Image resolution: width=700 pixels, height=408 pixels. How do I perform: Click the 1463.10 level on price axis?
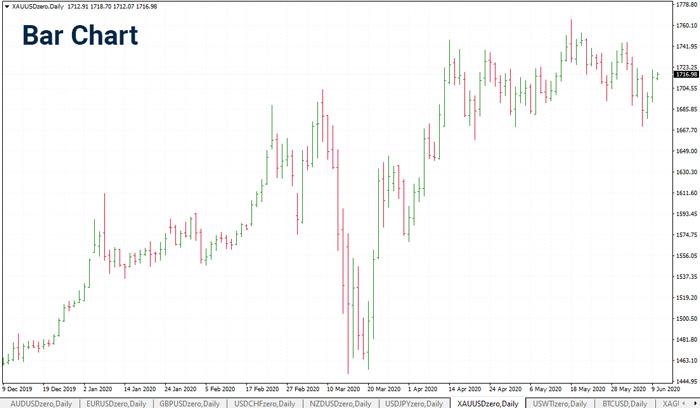click(686, 361)
